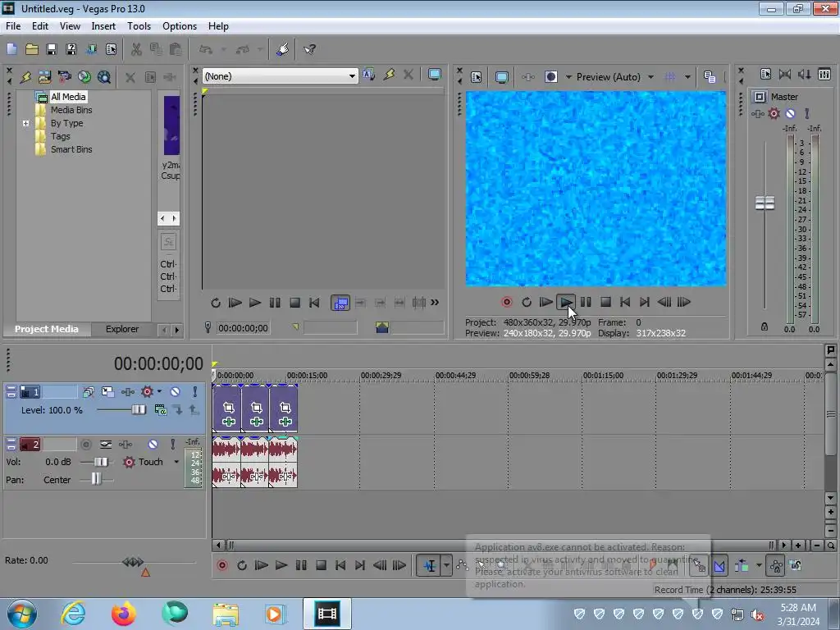Click Play From Start in timeline transport bar
Image resolution: width=840 pixels, height=630 pixels.
tap(261, 565)
